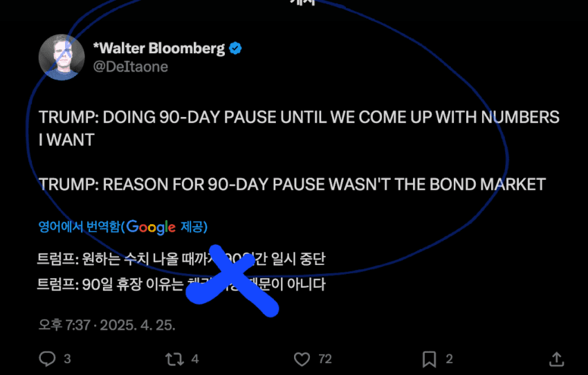The height and width of the screenshot is (375, 588).
Task: Click the *Walter Bloomberg display name
Action: click(x=159, y=48)
